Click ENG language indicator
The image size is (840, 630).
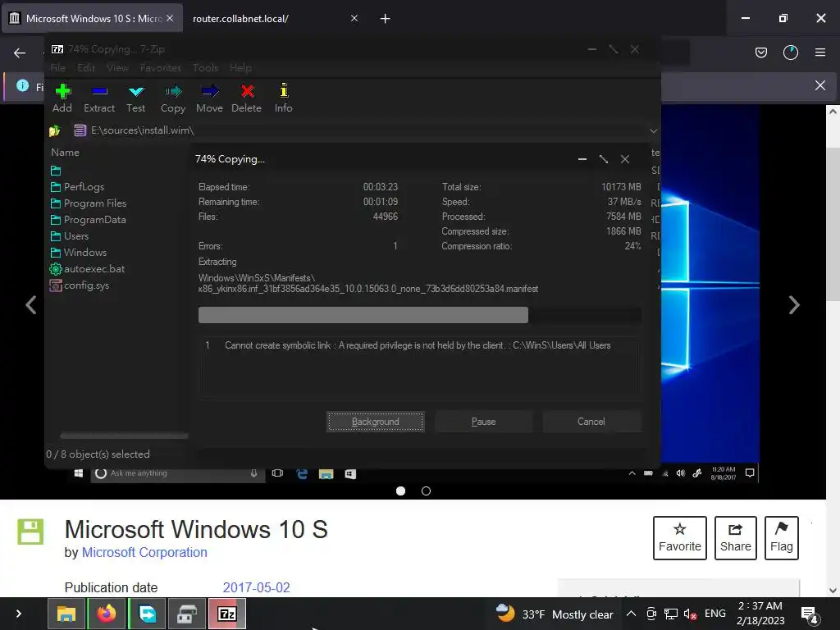[715, 614]
